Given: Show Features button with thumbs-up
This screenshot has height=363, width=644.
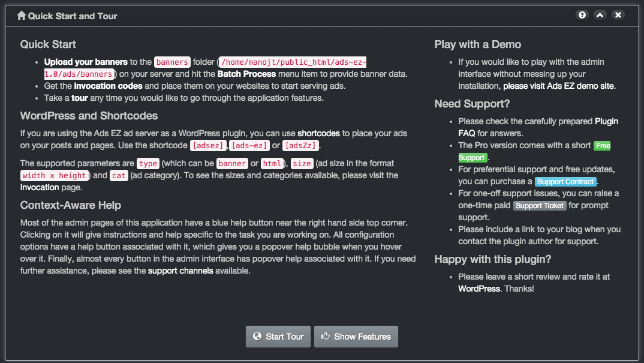Looking at the screenshot, I should [356, 337].
